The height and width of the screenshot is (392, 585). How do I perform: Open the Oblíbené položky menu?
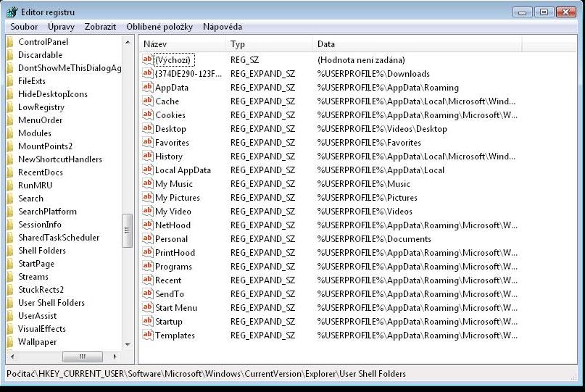(x=159, y=27)
